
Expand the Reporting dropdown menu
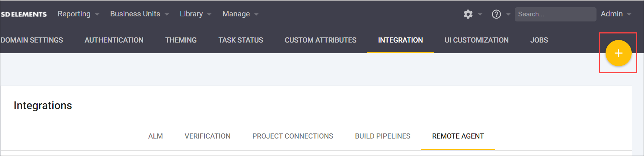pyautogui.click(x=78, y=14)
